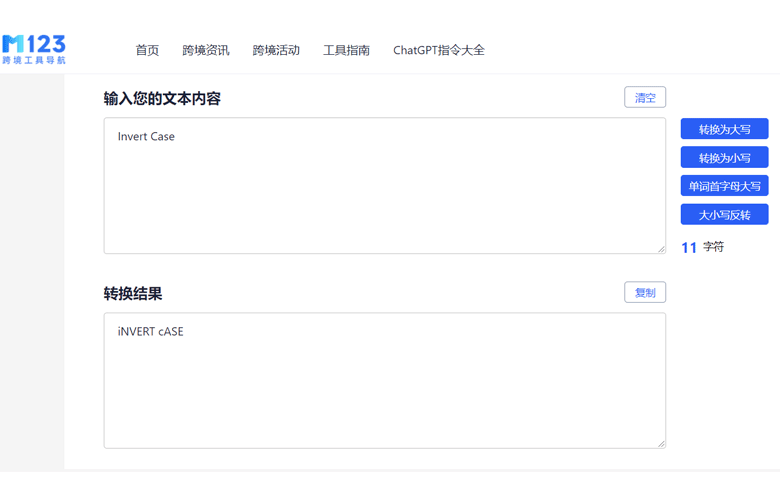Screen dimensions: 780x500
Task: Click resize handle of the input text area
Action: tap(661, 249)
